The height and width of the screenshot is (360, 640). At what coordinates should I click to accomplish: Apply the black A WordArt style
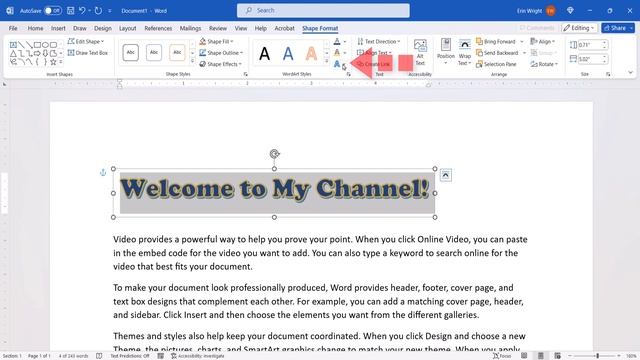click(x=264, y=53)
